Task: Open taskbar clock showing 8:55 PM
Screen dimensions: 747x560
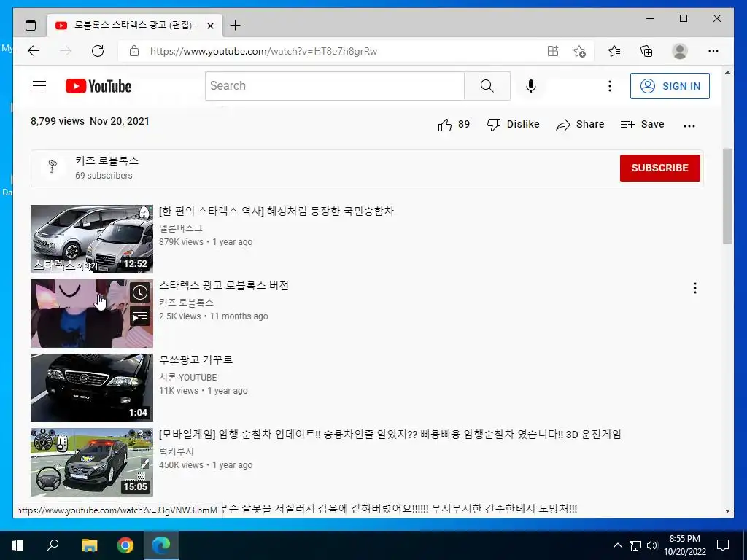Action: coord(684,545)
